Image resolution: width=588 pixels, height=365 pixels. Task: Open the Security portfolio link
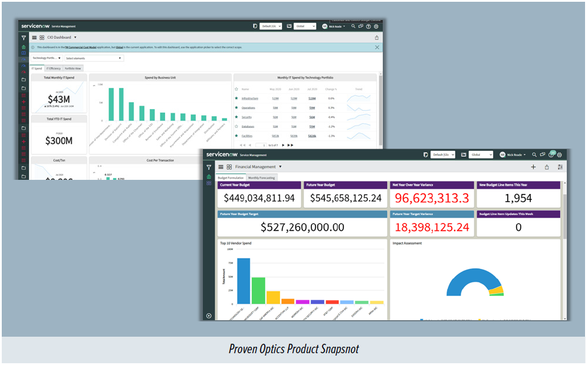[x=247, y=117]
